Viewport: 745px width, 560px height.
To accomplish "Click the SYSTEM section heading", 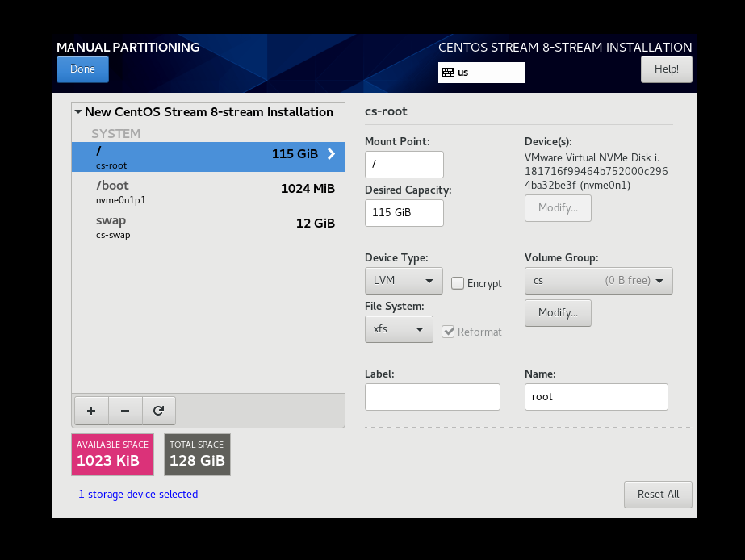I will 116,133.
